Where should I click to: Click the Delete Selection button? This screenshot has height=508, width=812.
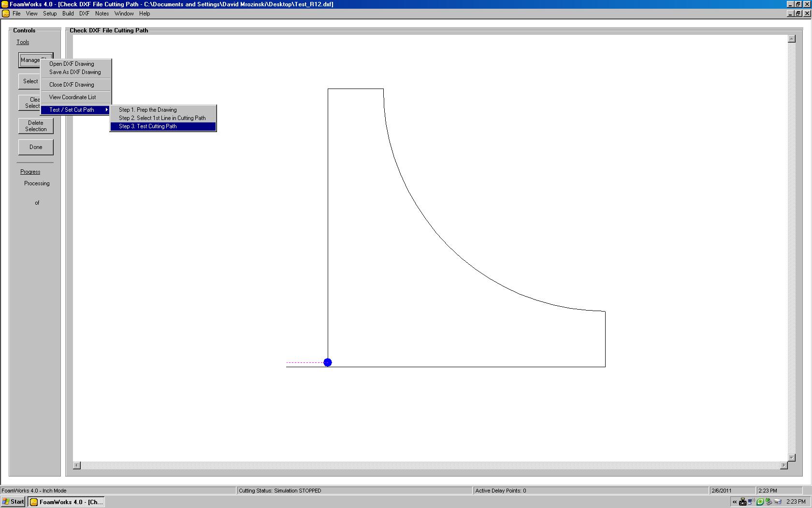35,126
